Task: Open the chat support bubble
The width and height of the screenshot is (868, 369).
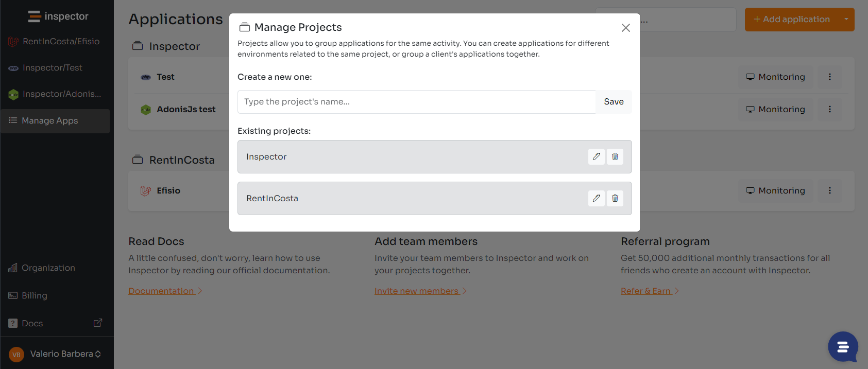Action: tap(843, 347)
